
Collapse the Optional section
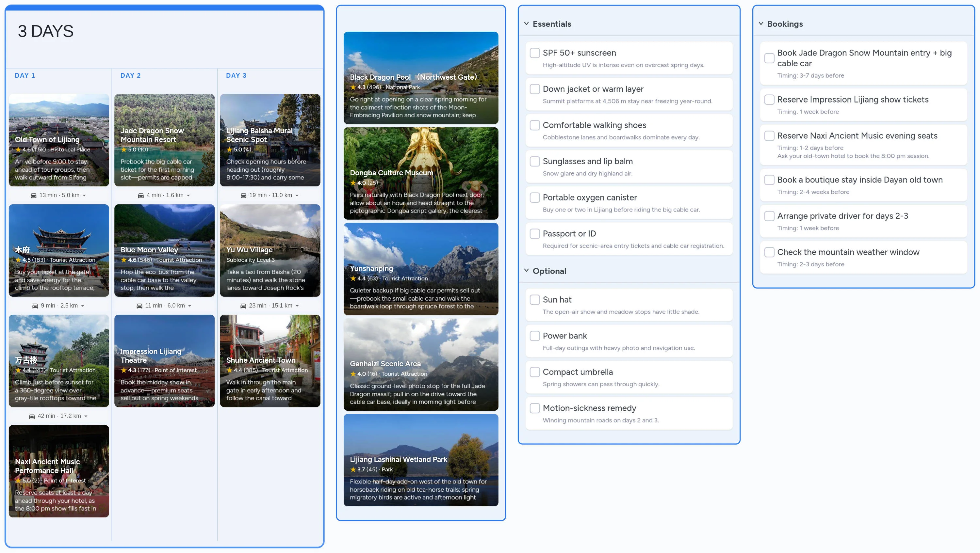tap(527, 271)
